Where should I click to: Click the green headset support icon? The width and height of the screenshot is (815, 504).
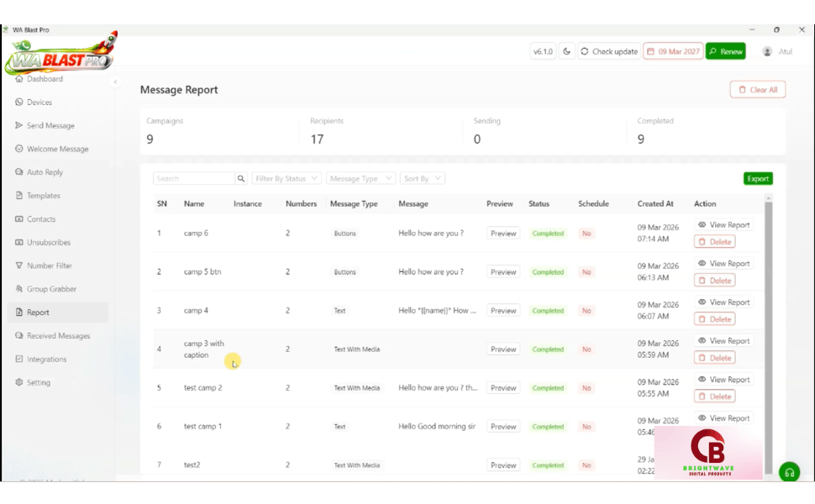coord(789,472)
